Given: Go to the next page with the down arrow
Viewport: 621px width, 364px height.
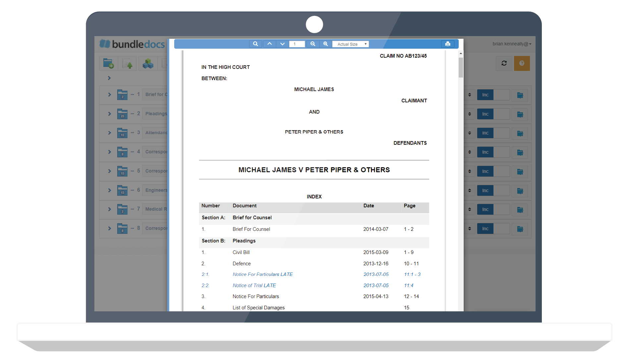Looking at the screenshot, I should coord(282,44).
